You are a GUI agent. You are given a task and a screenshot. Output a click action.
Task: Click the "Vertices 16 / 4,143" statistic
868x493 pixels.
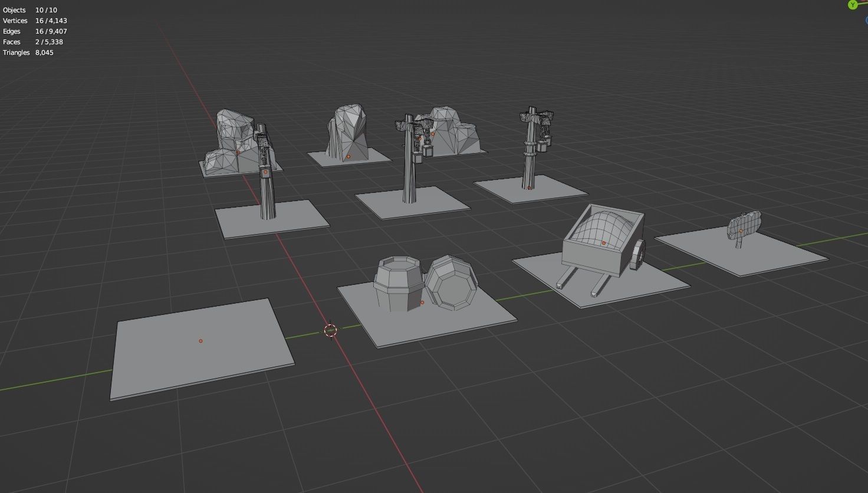pyautogui.click(x=35, y=21)
